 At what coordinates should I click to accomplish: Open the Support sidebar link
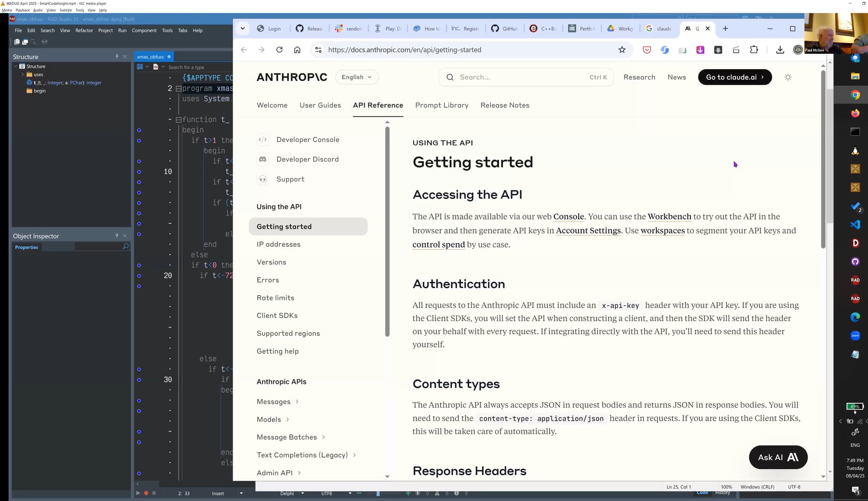point(290,179)
